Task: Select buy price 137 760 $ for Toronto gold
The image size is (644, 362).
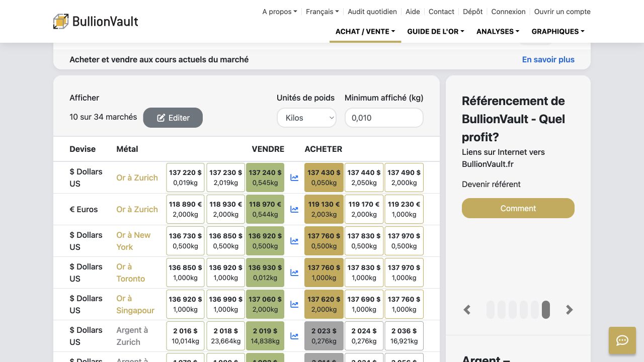Action: [x=324, y=273]
